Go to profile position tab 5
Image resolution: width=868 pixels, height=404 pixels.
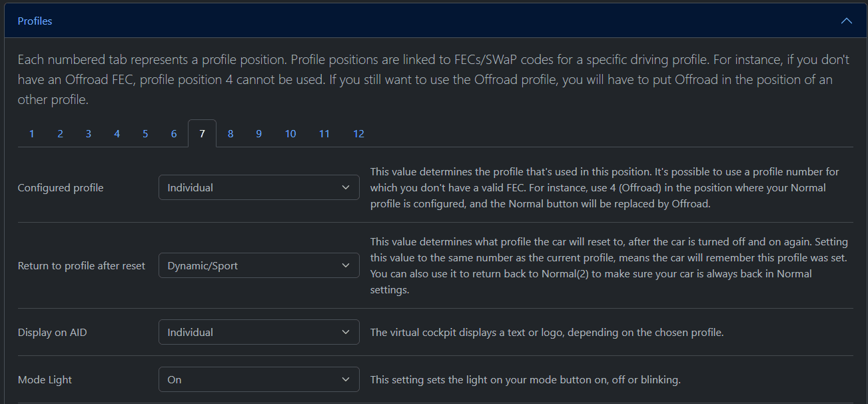(x=145, y=134)
